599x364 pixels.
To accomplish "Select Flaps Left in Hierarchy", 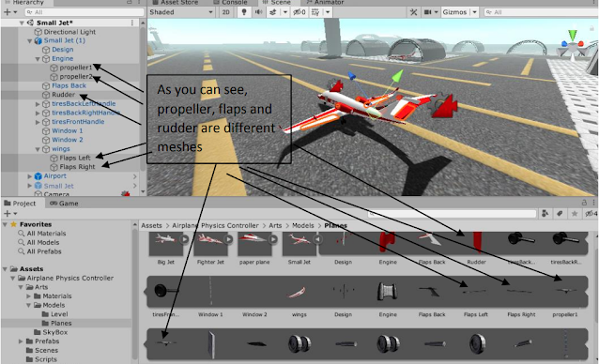I will (x=75, y=158).
